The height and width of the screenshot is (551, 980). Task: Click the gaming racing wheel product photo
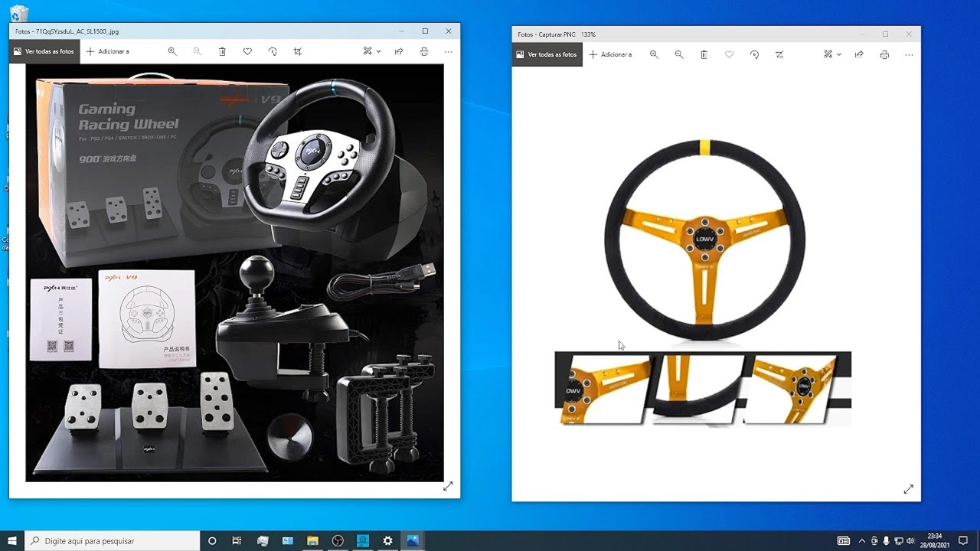pos(234,272)
